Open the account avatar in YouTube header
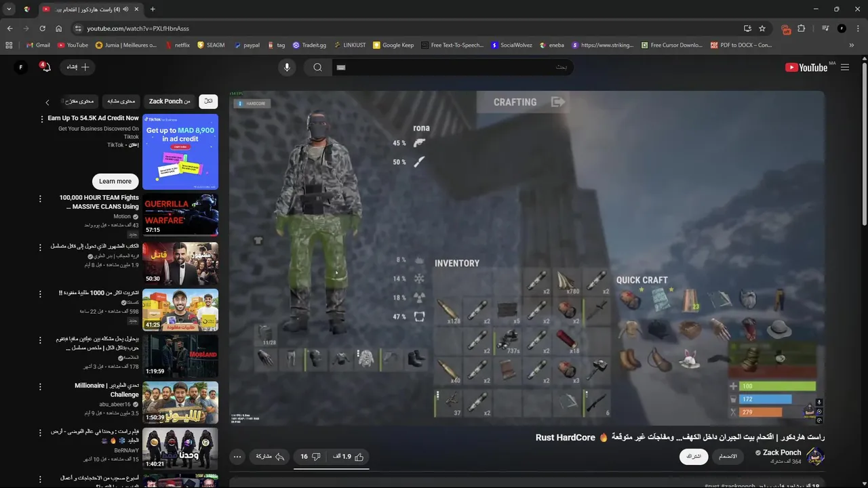 21,67
